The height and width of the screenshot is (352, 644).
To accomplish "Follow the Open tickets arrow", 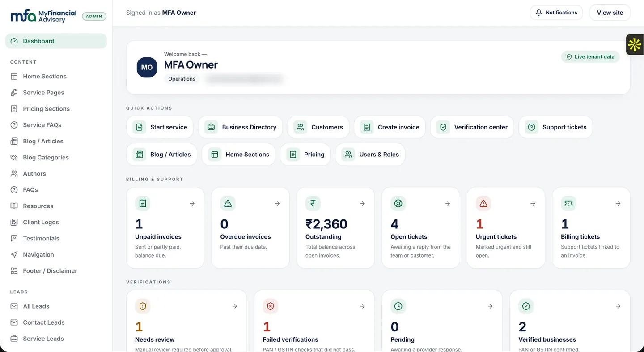I will [x=448, y=203].
